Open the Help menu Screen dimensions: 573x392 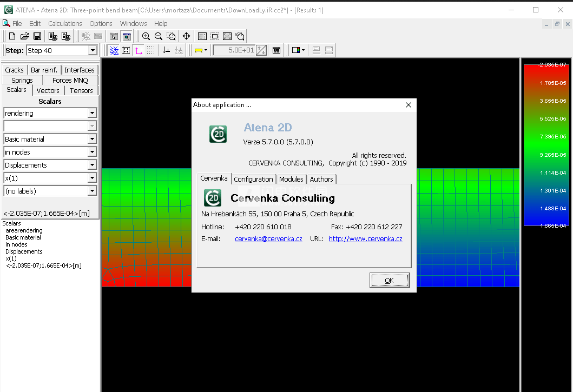pyautogui.click(x=161, y=23)
